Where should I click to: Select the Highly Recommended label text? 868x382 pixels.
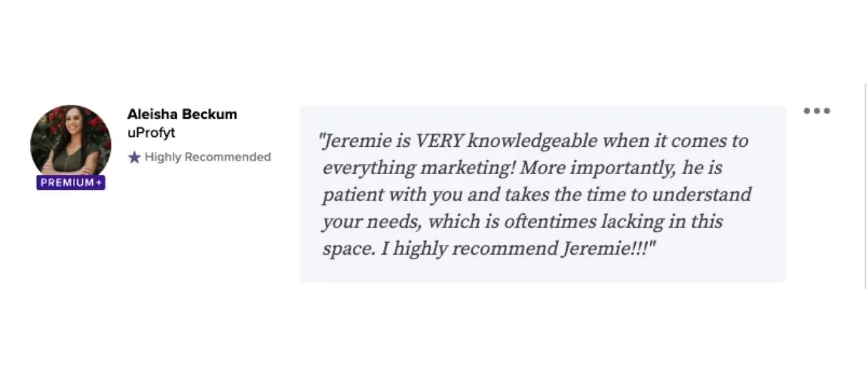pos(207,157)
